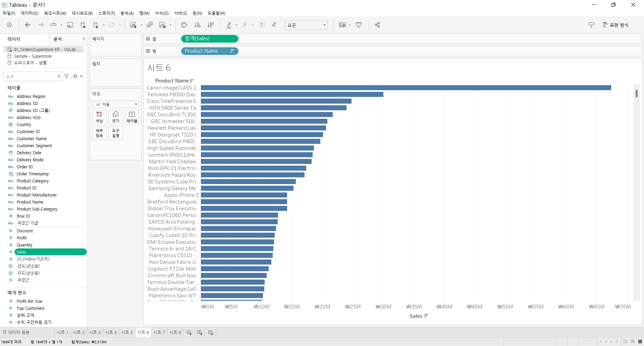Click the new worksheet toolbar icon
This screenshot has width=644, height=346.
pos(133,25)
